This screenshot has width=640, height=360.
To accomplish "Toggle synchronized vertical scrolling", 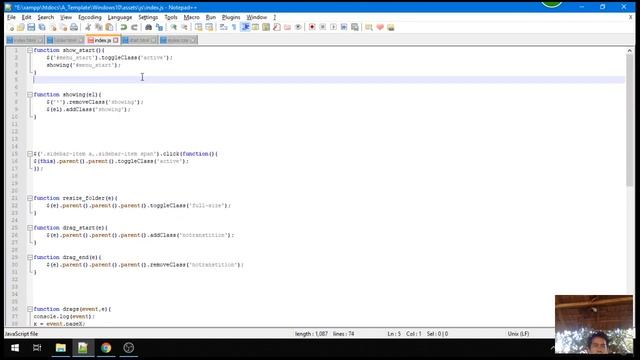I will click(x=198, y=27).
